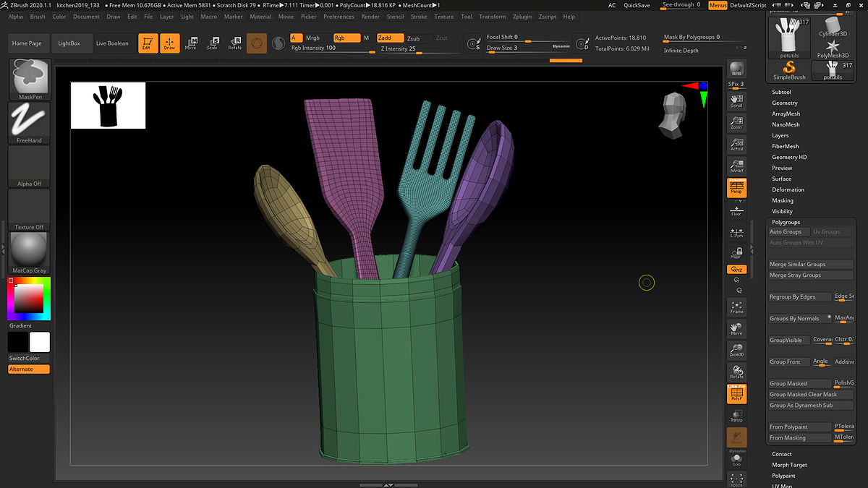Toggle Rgb paint mode
868x488 pixels.
tap(346, 38)
